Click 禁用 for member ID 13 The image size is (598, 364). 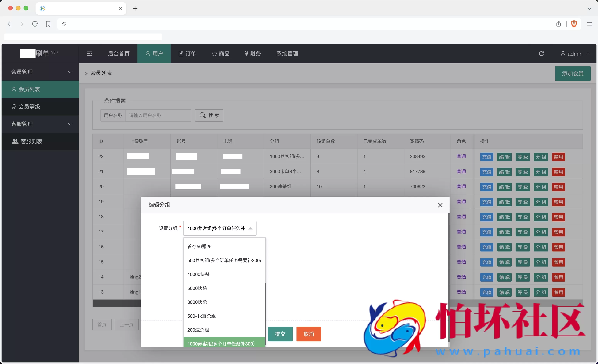tap(558, 292)
